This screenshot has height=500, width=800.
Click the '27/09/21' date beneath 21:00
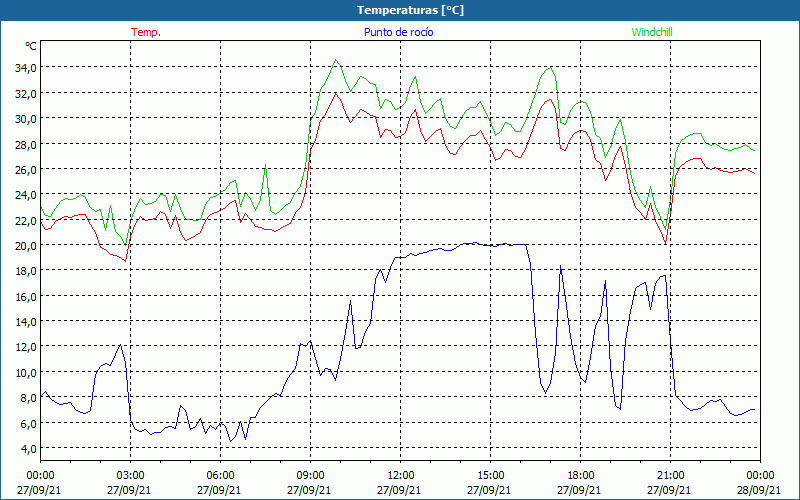click(x=669, y=490)
